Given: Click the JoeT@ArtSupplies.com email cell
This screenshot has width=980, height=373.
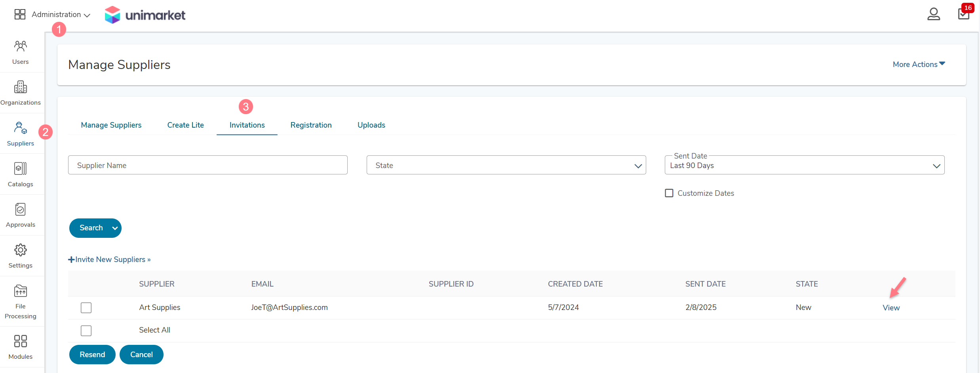Looking at the screenshot, I should click(x=289, y=307).
